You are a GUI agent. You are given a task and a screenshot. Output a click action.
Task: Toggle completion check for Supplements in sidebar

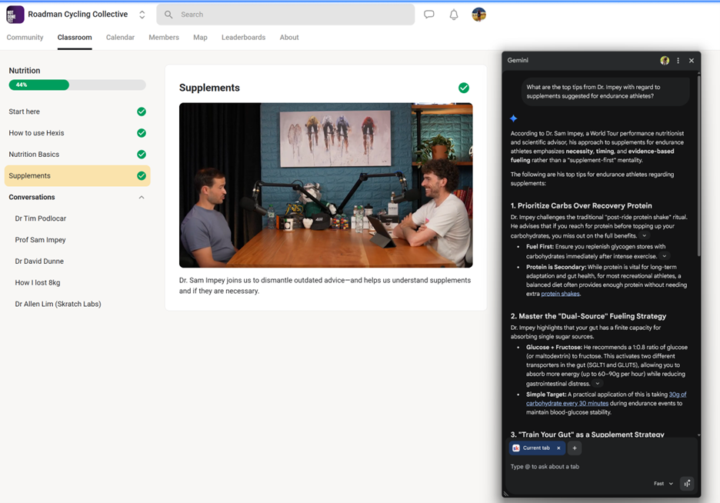[x=141, y=176]
